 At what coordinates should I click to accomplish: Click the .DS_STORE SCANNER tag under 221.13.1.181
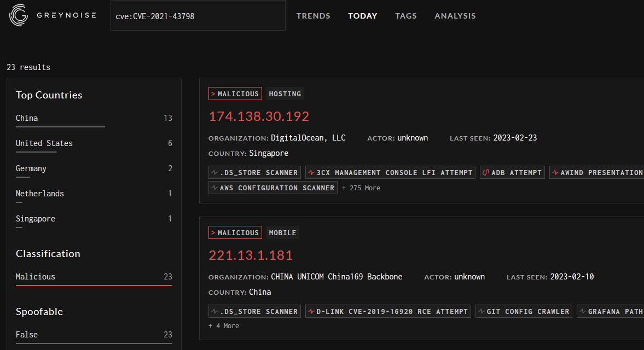tap(254, 312)
